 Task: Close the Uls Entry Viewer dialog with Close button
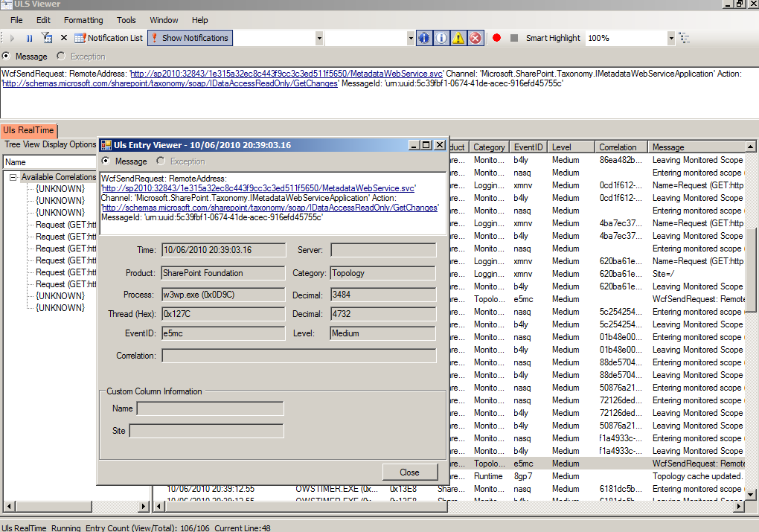[409, 472]
